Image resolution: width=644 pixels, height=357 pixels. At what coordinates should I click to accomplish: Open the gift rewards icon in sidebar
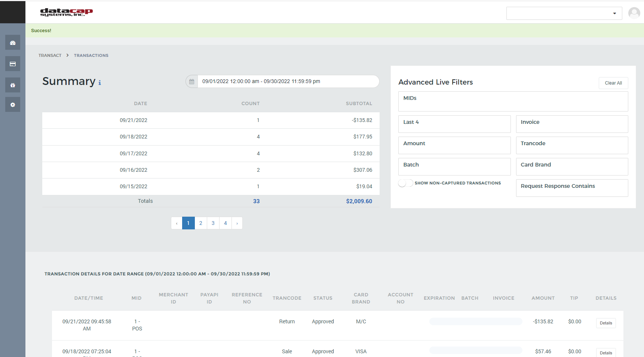12,85
